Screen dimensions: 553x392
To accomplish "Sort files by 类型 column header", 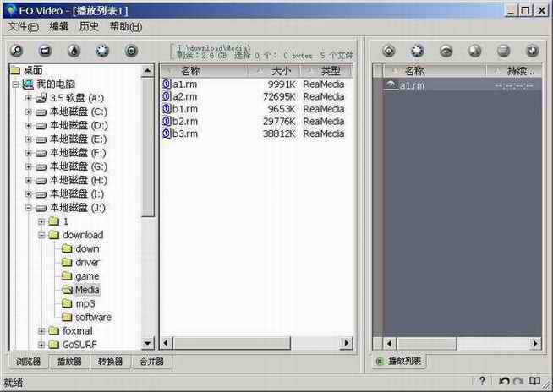I will point(326,71).
